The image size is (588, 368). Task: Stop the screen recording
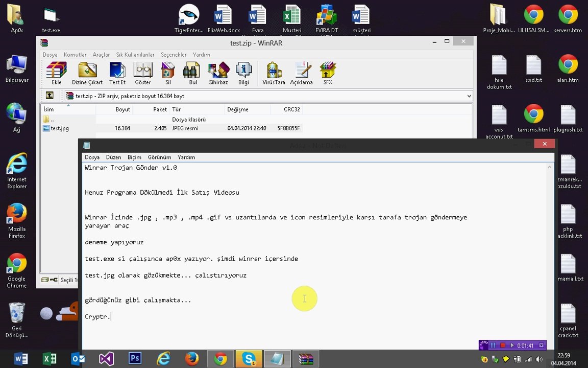coord(503,345)
